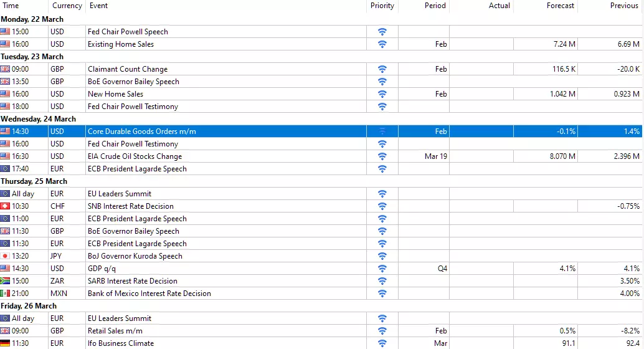This screenshot has height=349, width=644.
Task: Select the Core Durable Goods Orders m/m row
Action: [x=321, y=131]
